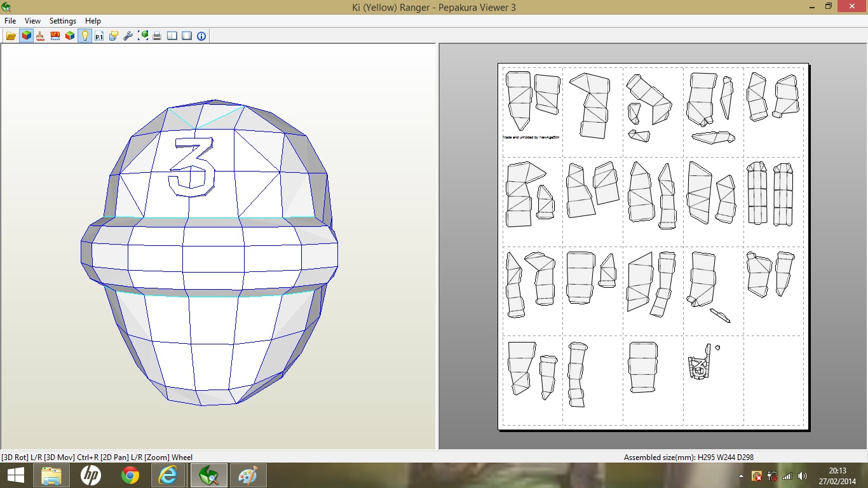Click the tray globe icon with red X

click(x=757, y=475)
